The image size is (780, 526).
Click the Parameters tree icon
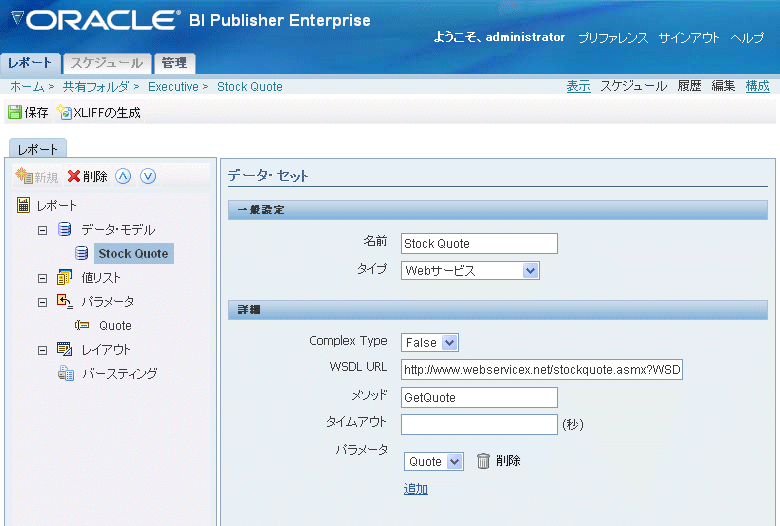click(65, 301)
